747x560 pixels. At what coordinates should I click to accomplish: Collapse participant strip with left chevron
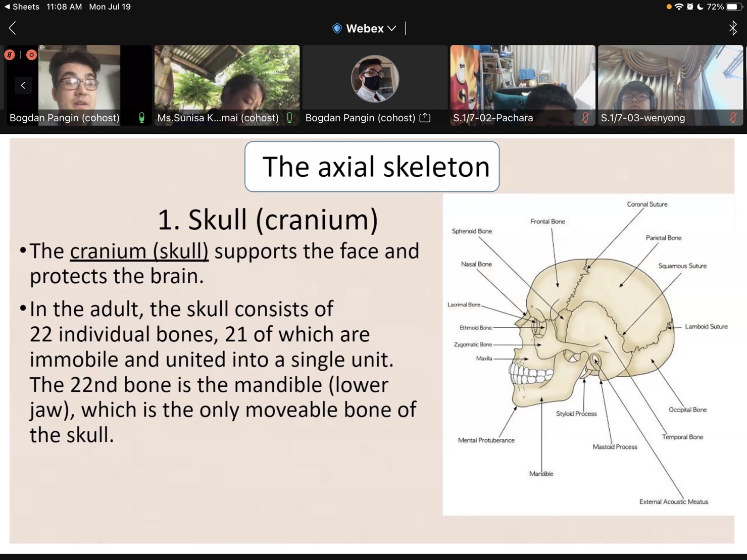(23, 85)
